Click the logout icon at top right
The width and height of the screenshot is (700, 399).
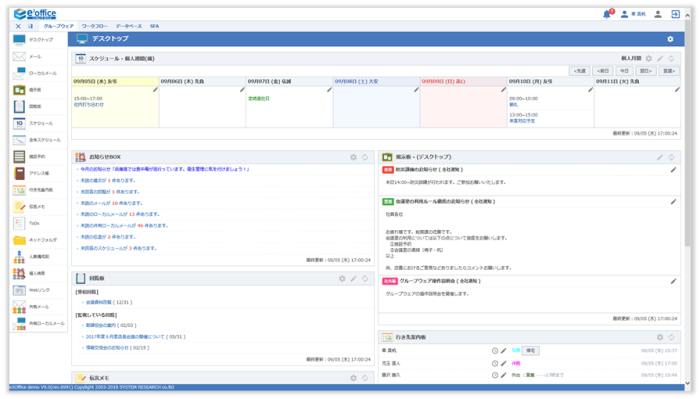(x=675, y=14)
